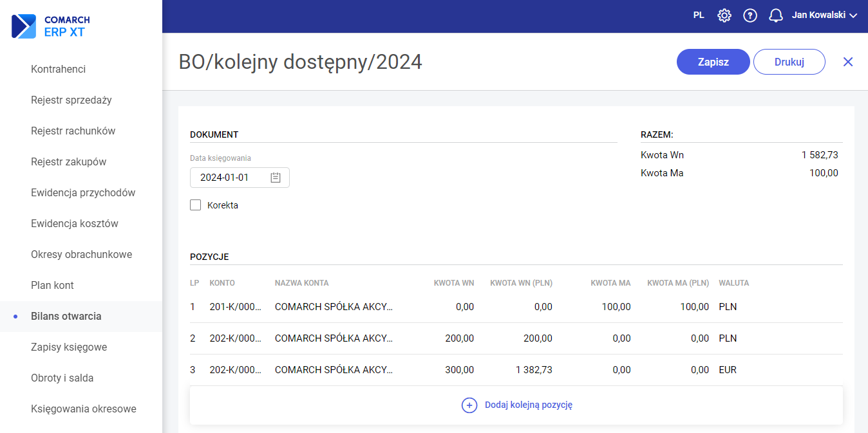
Task: Click the Comarch ERP XT logo
Action: click(x=52, y=26)
